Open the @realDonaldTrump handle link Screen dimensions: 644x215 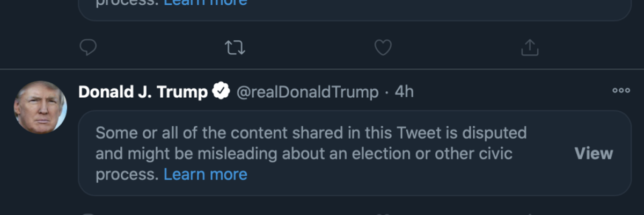click(x=308, y=92)
